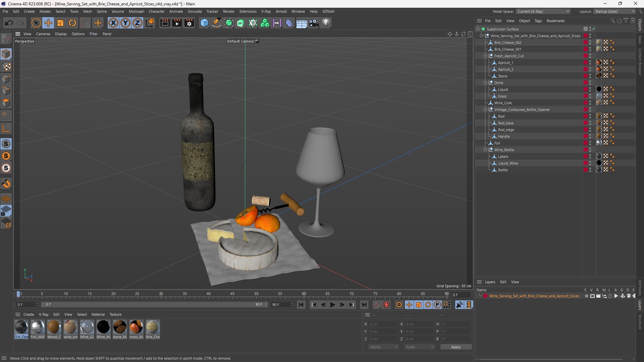Open the World coordinate dropdown
The image size is (644, 362).
383,347
